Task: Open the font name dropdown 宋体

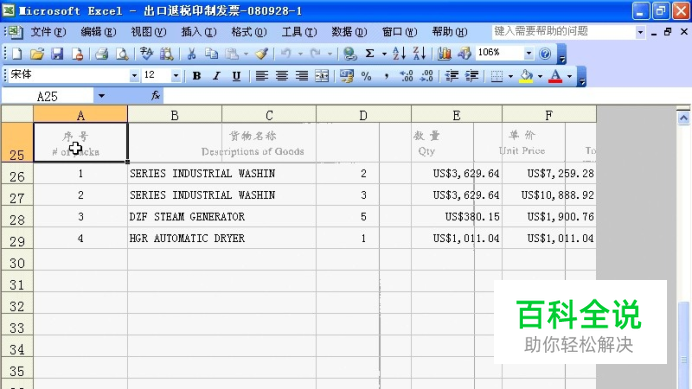Action: point(134,76)
